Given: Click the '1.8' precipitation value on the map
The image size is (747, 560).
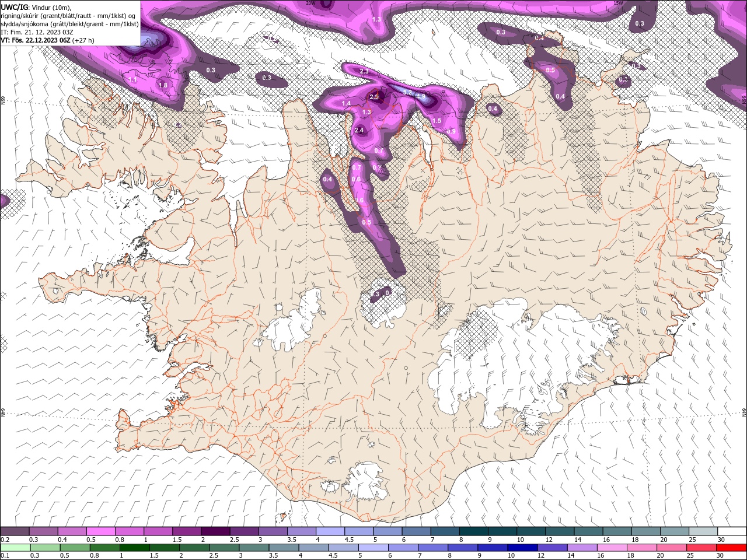Looking at the screenshot, I should 163,85.
